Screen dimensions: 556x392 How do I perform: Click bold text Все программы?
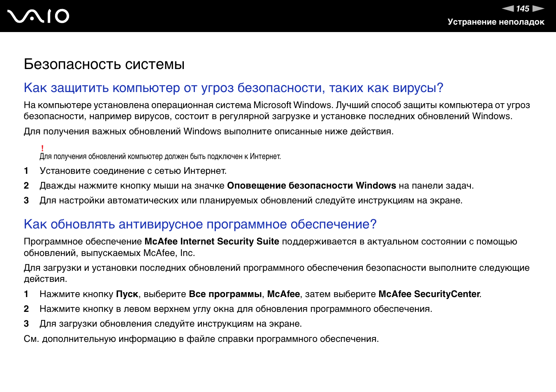pyautogui.click(x=225, y=294)
